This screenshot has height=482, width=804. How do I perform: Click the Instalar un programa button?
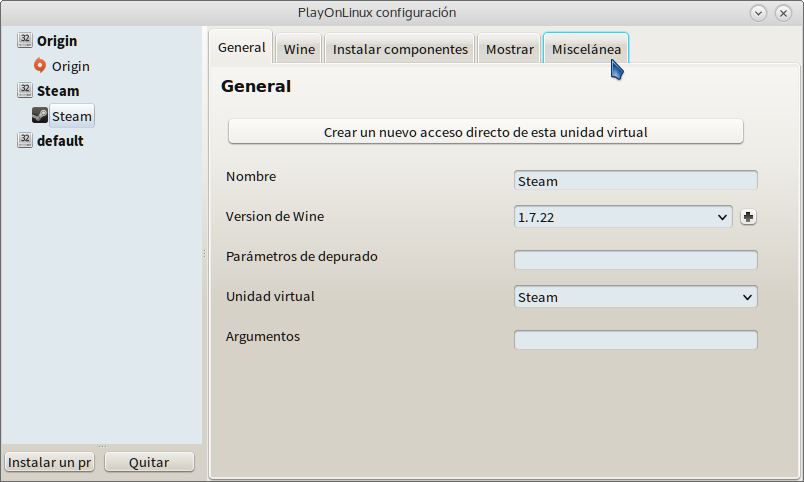coord(50,462)
